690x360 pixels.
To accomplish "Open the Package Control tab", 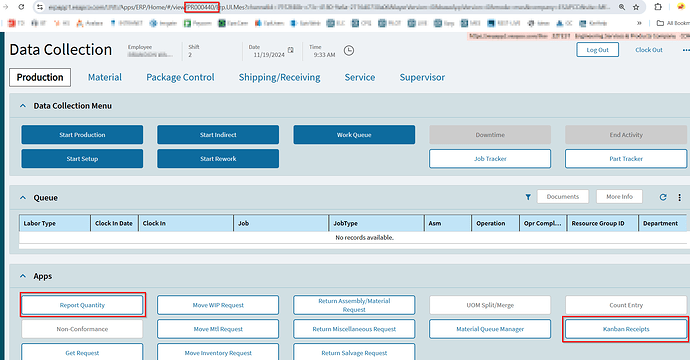I will 180,77.
